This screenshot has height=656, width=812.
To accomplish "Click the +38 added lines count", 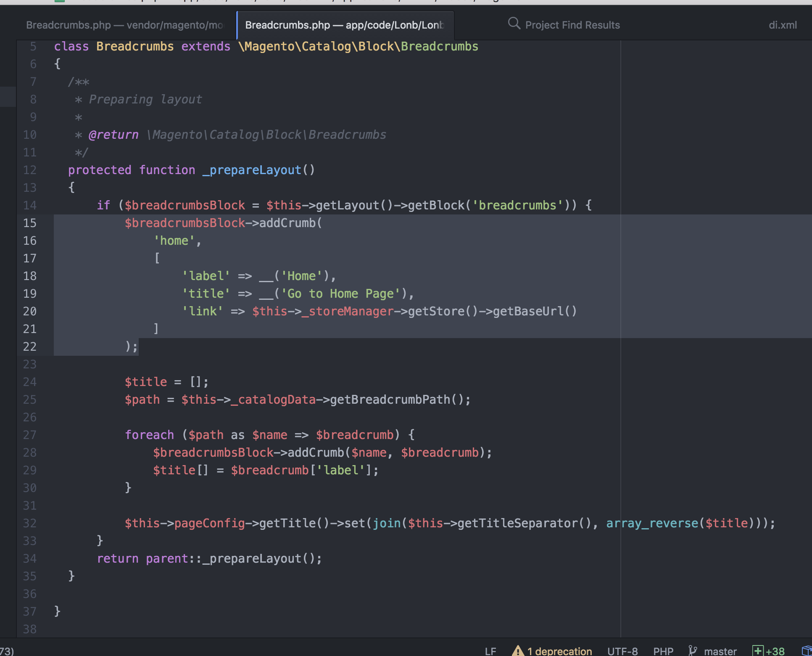I will 775,651.
